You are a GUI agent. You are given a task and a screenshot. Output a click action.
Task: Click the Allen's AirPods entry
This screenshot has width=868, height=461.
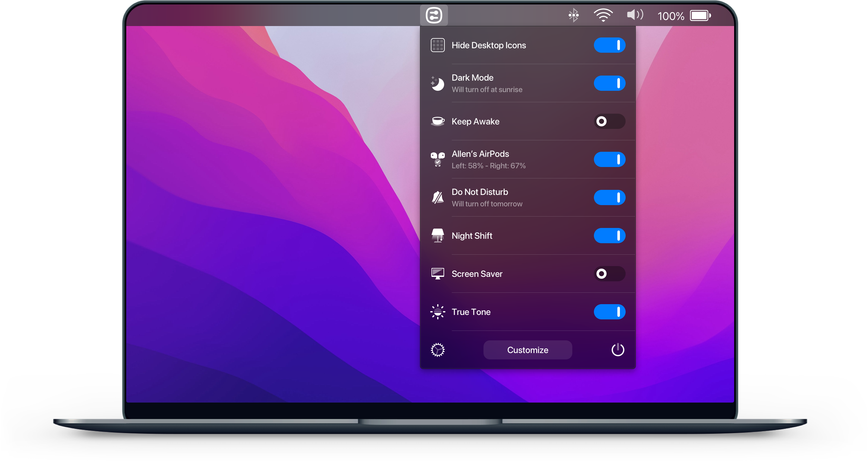[526, 160]
